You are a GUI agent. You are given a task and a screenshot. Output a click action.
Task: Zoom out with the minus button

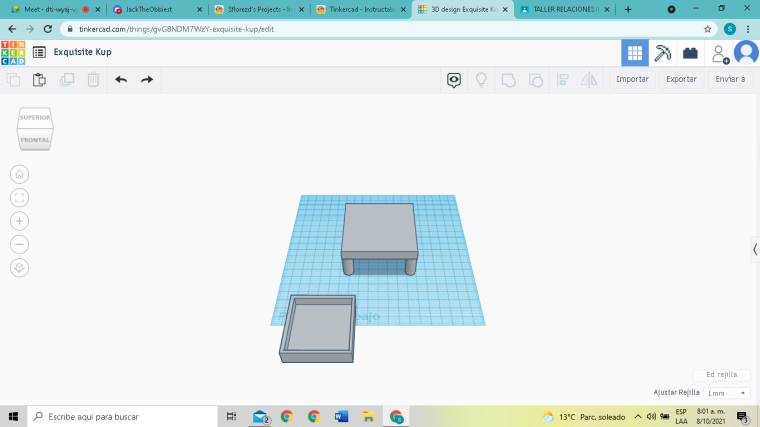click(x=19, y=244)
